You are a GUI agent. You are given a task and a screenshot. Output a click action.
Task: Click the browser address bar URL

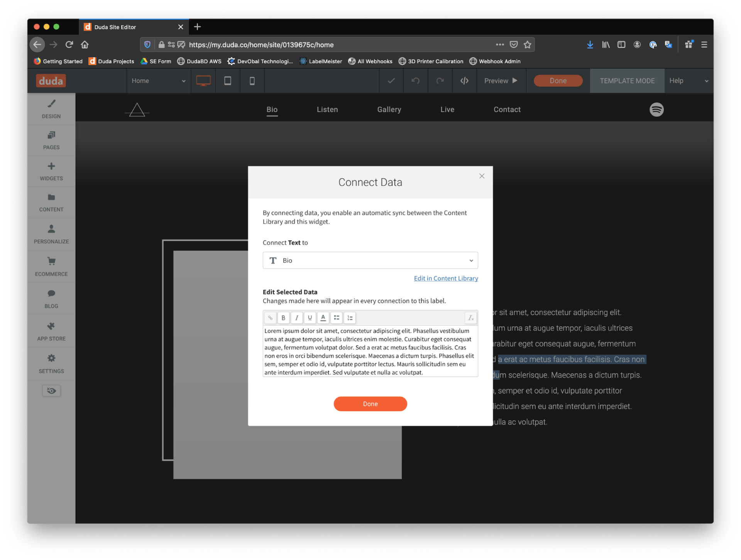coord(261,45)
